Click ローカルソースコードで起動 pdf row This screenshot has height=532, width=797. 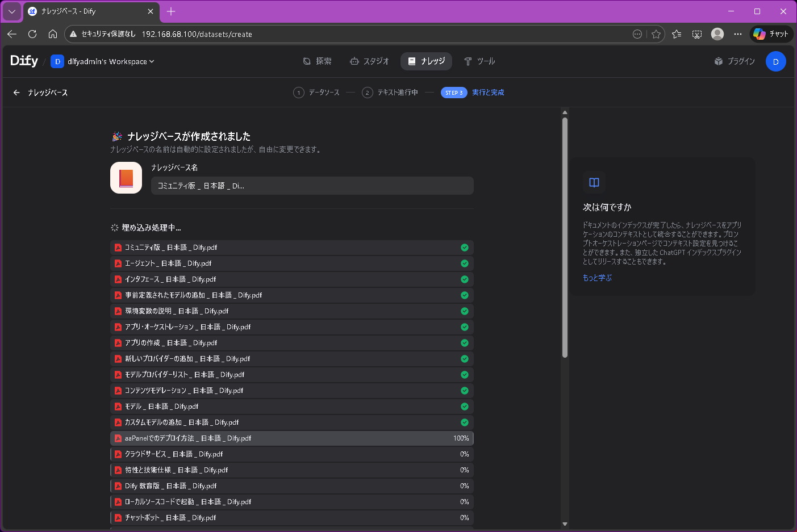pos(292,502)
